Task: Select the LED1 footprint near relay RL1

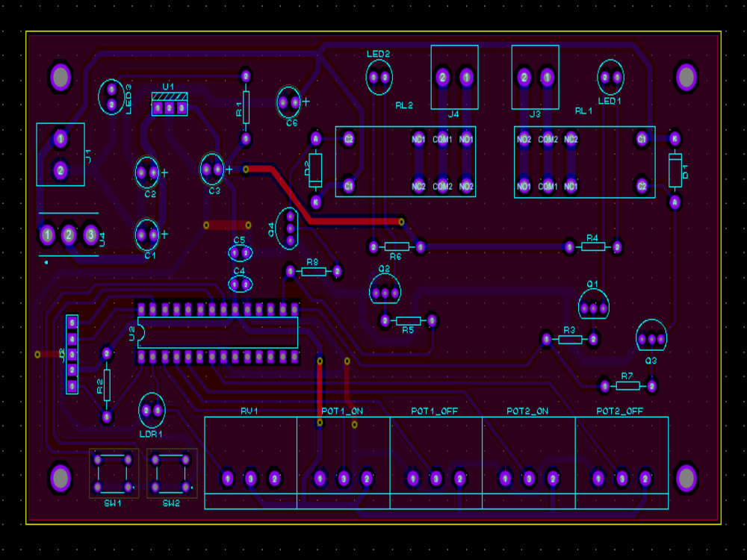Action: [x=609, y=77]
